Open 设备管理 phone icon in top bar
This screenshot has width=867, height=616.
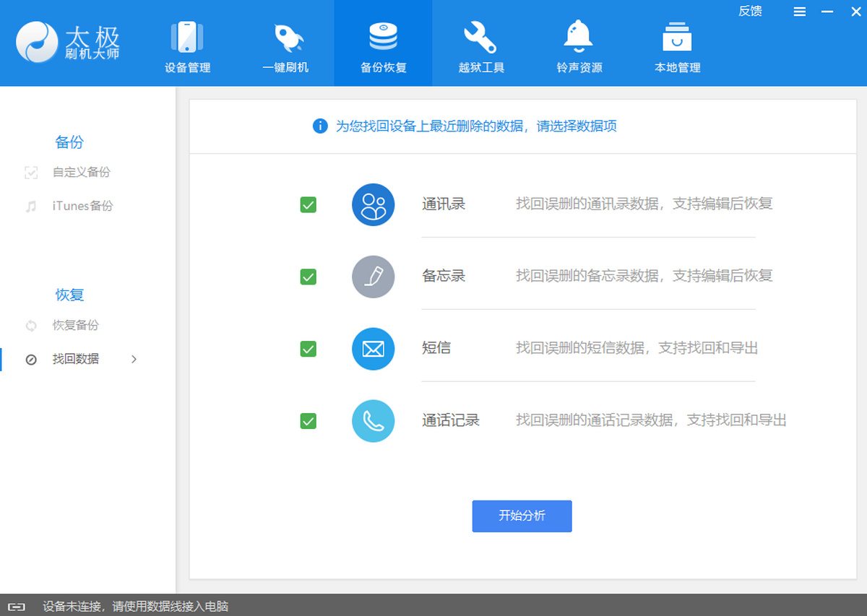click(x=187, y=38)
